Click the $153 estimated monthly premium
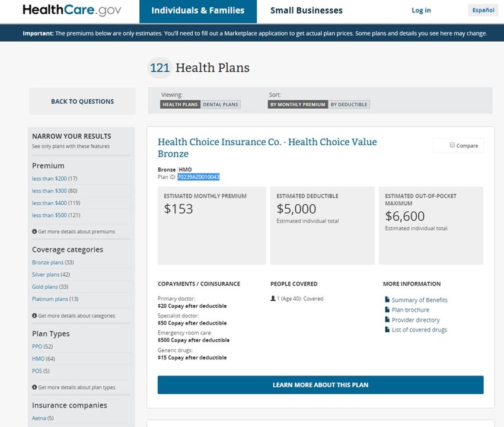Viewport: 504px width, 427px height. pyautogui.click(x=178, y=209)
